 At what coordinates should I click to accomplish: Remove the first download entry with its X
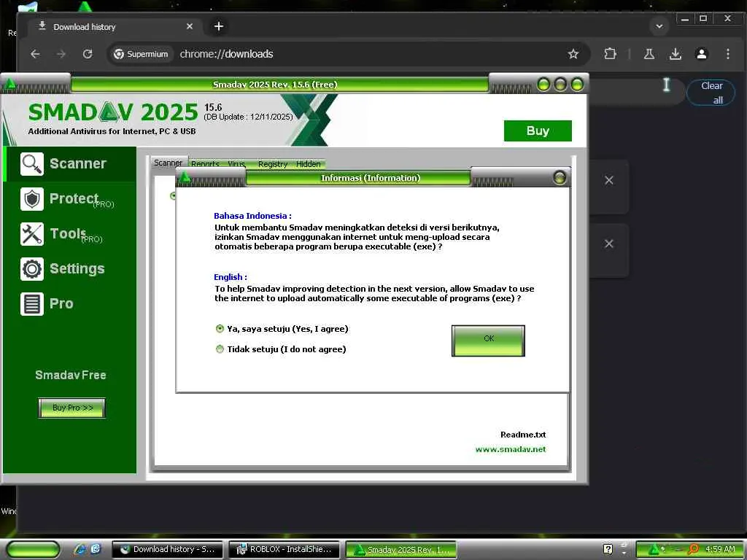click(609, 180)
